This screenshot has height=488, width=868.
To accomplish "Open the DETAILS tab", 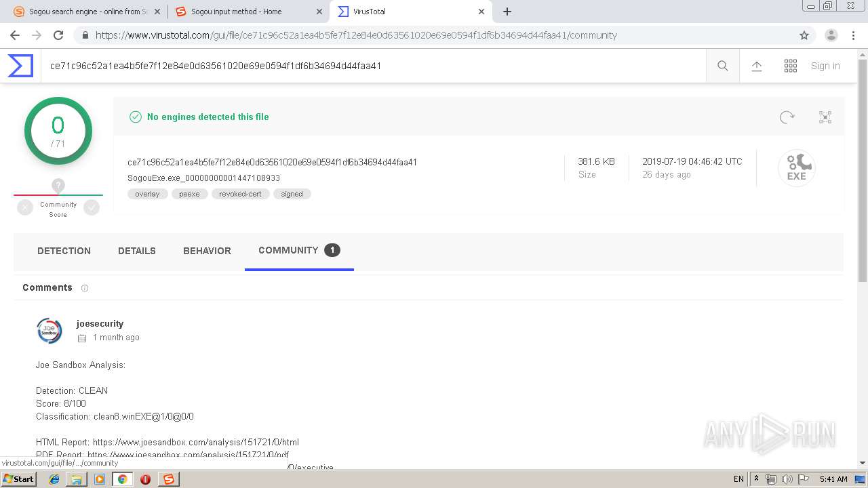I will (x=137, y=251).
